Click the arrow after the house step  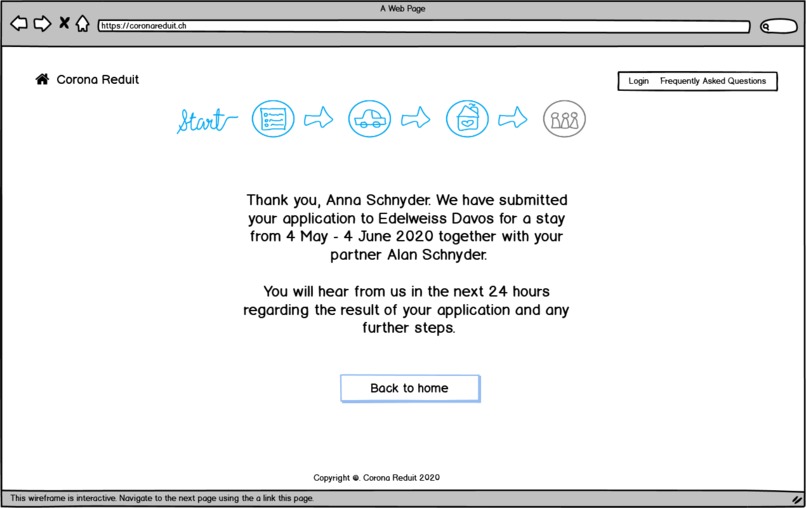pos(513,118)
